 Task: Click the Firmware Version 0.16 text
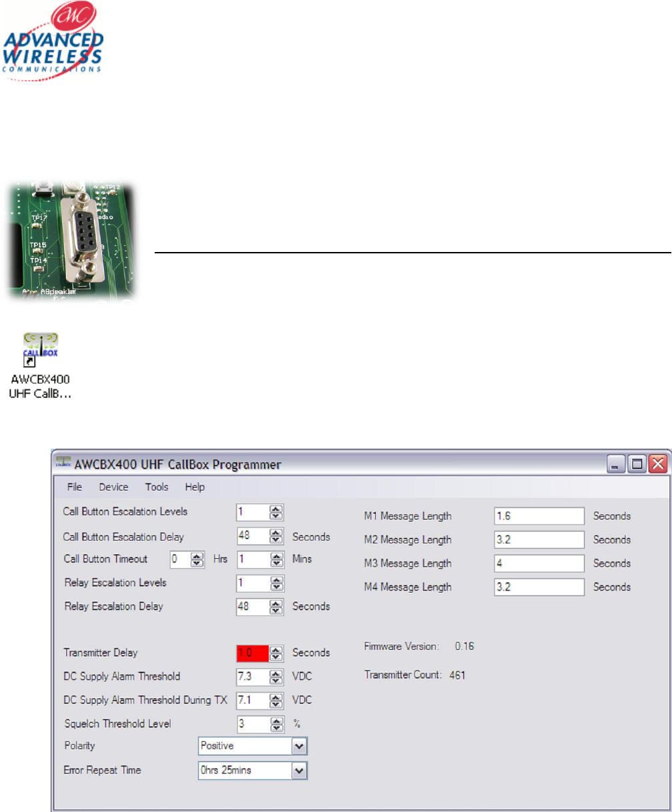pyautogui.click(x=419, y=646)
